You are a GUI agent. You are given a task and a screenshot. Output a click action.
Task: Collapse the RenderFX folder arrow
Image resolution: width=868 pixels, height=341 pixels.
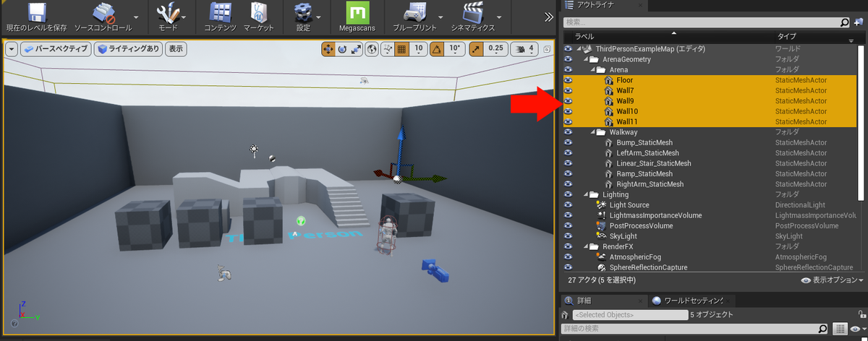pyautogui.click(x=586, y=247)
